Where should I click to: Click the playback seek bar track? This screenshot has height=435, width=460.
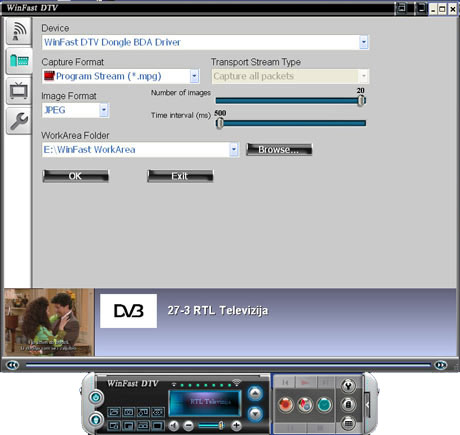click(x=228, y=365)
